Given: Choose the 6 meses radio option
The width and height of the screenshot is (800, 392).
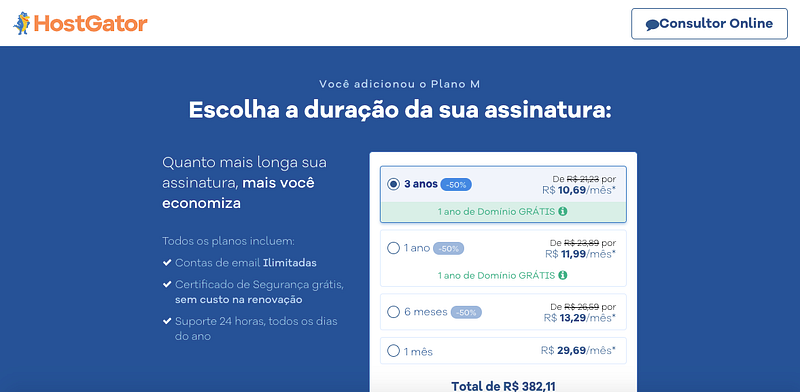Looking at the screenshot, I should click(393, 312).
